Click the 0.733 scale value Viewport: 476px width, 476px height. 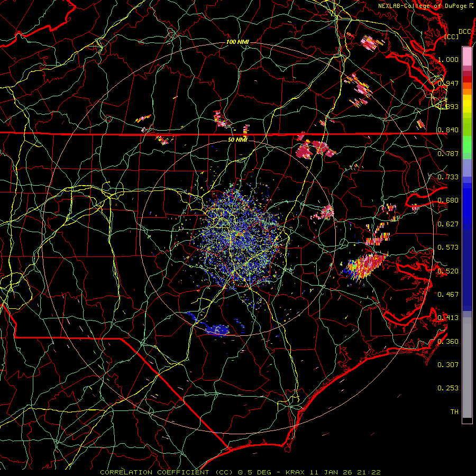(448, 177)
